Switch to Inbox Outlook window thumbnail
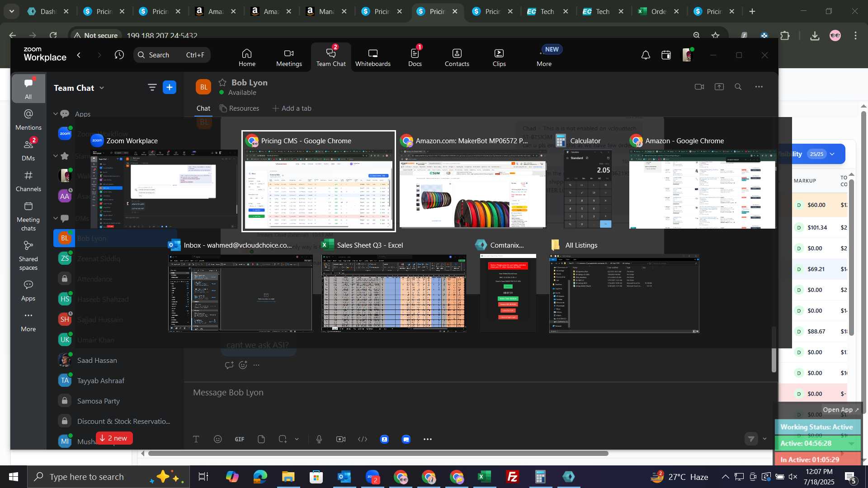The height and width of the screenshot is (488, 868). tap(240, 286)
